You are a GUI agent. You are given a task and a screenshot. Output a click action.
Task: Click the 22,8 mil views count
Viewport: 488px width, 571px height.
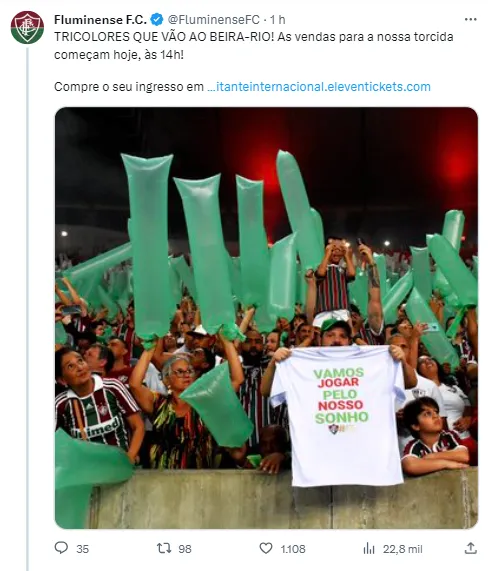403,549
